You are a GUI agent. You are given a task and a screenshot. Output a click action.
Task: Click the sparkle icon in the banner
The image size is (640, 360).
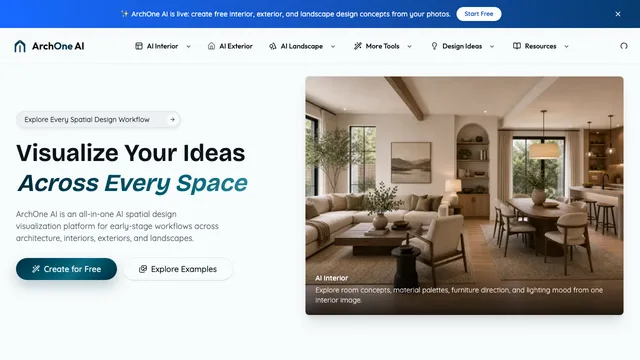coord(124,14)
